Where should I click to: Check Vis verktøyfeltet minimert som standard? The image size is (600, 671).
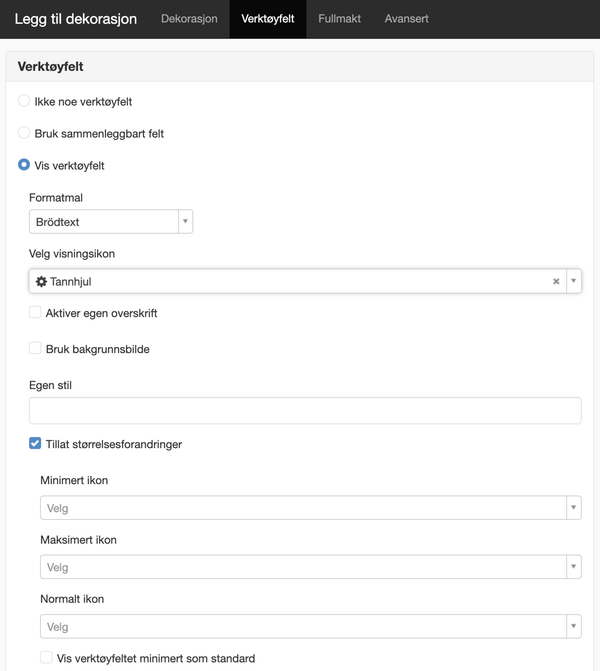(46, 658)
